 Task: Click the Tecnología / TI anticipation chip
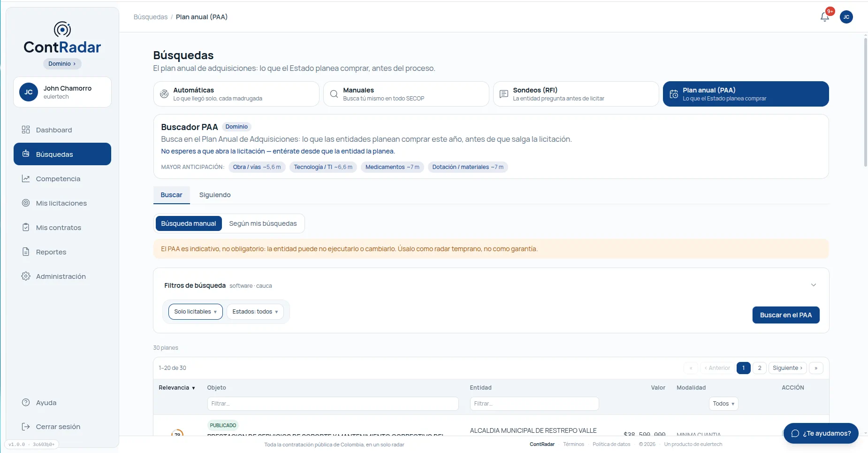(x=323, y=167)
